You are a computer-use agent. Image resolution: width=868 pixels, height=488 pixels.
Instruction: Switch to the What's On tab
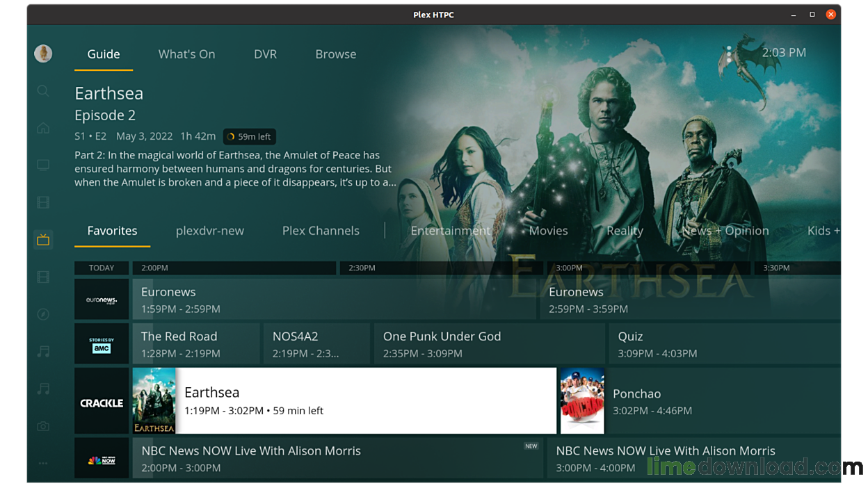click(186, 54)
